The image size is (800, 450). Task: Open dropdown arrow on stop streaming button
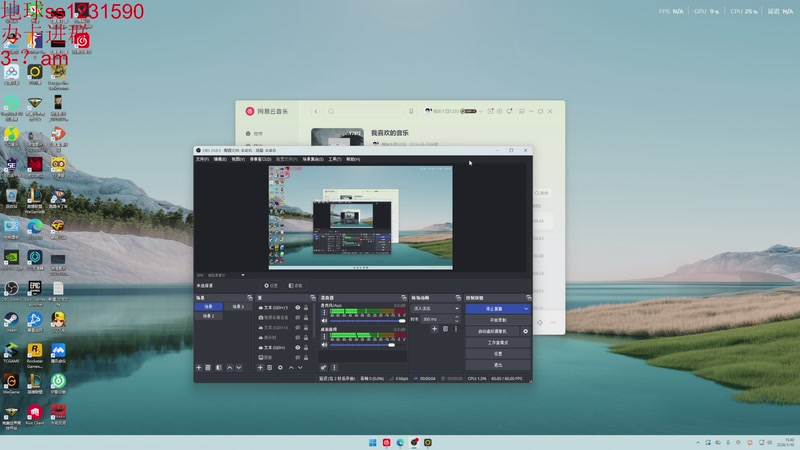pos(526,309)
